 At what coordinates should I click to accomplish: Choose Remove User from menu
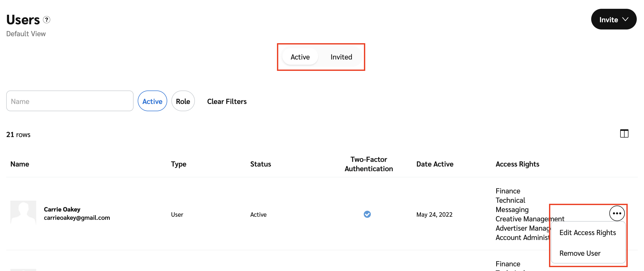pos(580,253)
